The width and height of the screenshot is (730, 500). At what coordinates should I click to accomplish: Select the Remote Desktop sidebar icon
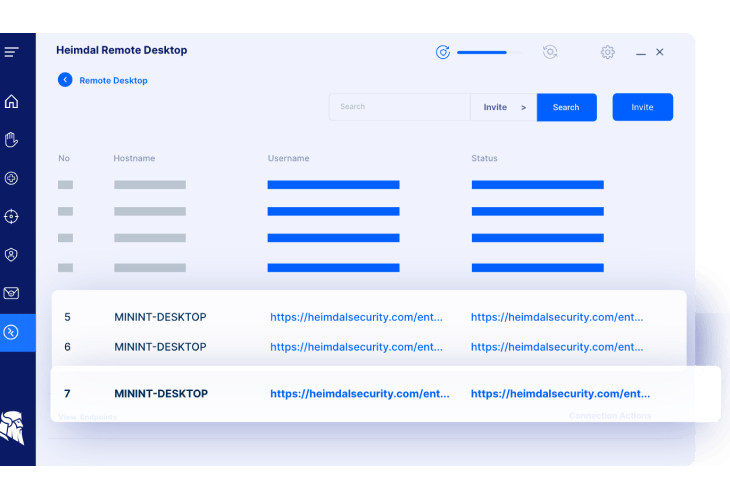[x=11, y=332]
